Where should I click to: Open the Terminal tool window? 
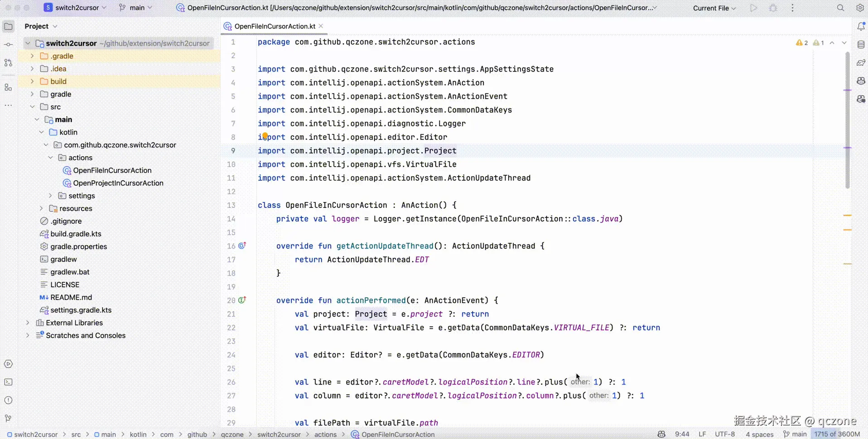(x=8, y=382)
